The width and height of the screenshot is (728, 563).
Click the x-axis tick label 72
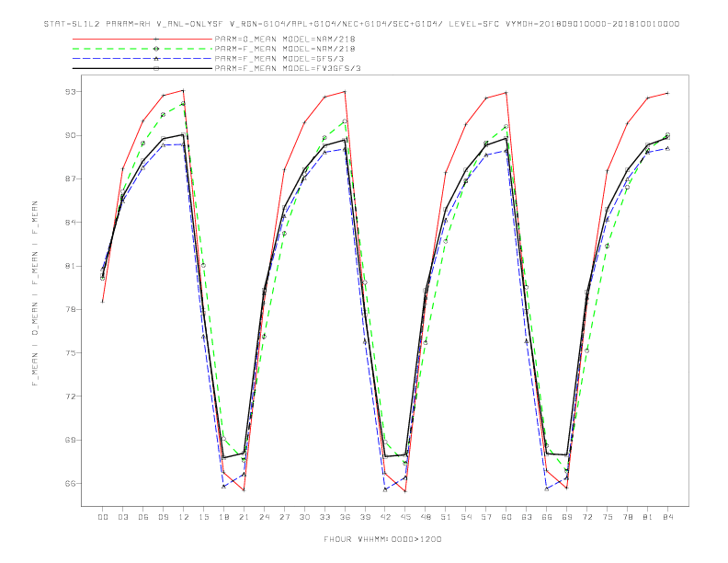pos(587,517)
